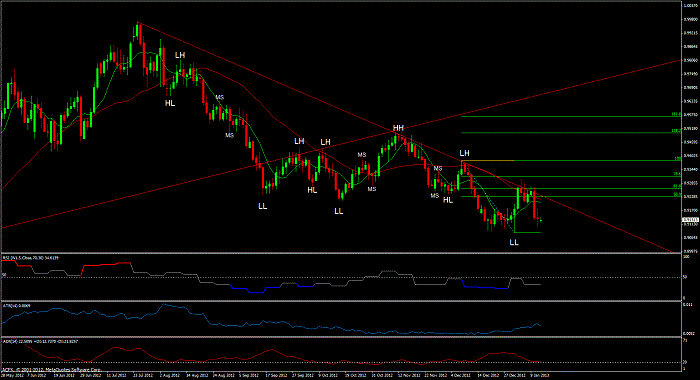This screenshot has width=700, height=380.
Task: Click the ADX indicator label in the bottom subwindow
Action: click(x=40, y=342)
